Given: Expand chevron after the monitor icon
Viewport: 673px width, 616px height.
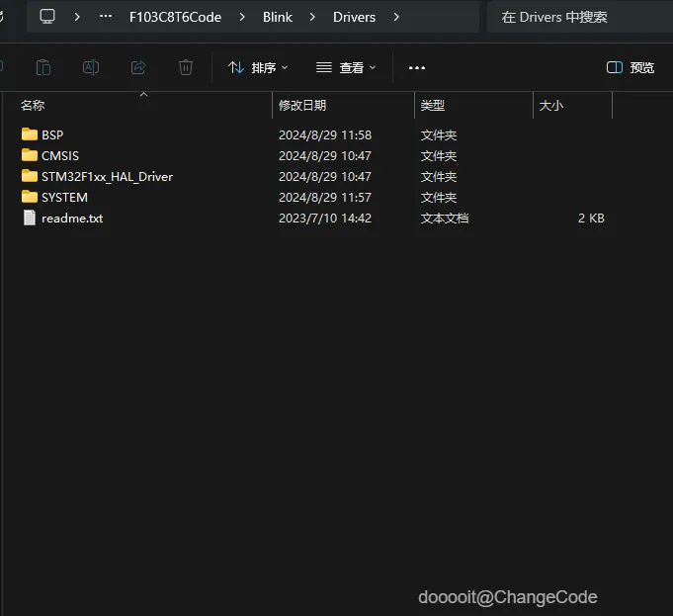Looking at the screenshot, I should [77, 17].
